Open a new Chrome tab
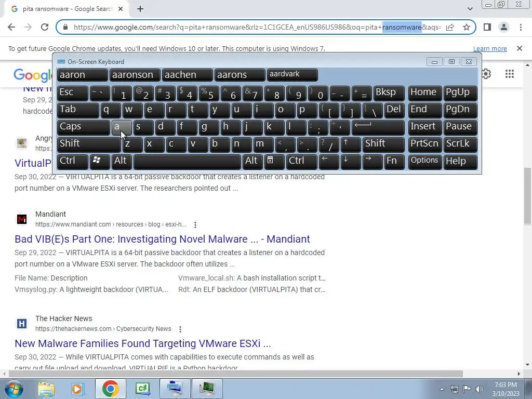The image size is (532, 399). pyautogui.click(x=140, y=9)
